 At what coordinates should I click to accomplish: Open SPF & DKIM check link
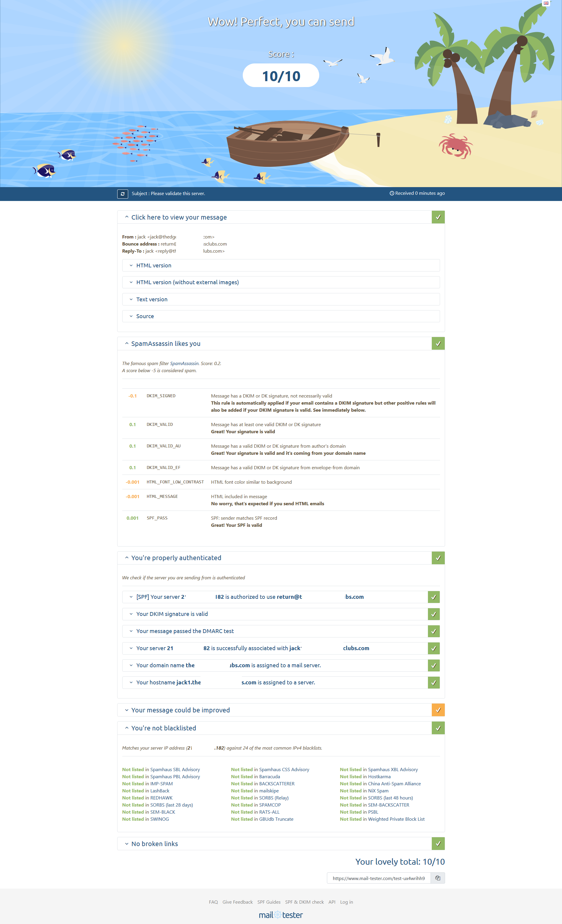(x=304, y=902)
